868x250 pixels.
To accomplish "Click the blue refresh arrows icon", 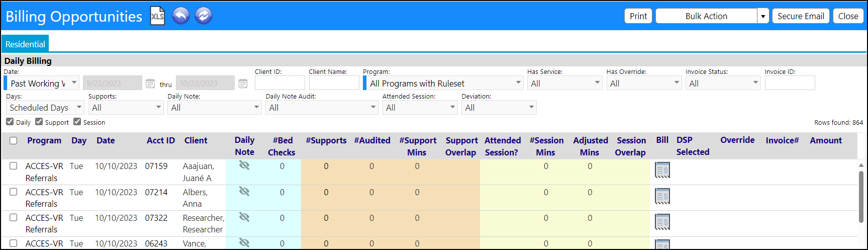I will click(x=204, y=16).
